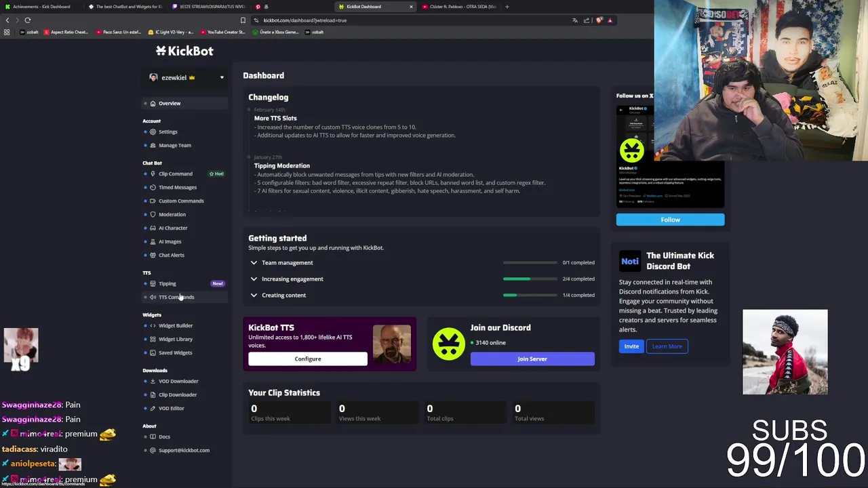
Task: Open Custom Commands in sidebar
Action: (x=181, y=201)
